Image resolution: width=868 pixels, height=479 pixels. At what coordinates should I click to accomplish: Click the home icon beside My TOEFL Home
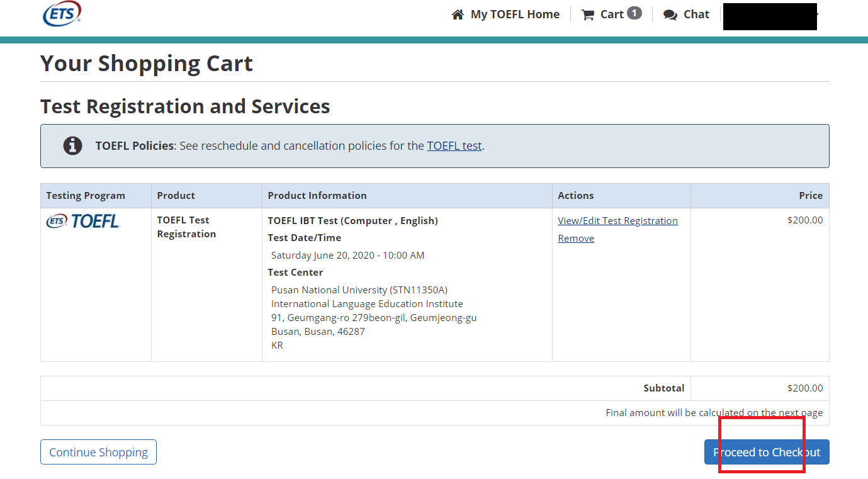[458, 14]
